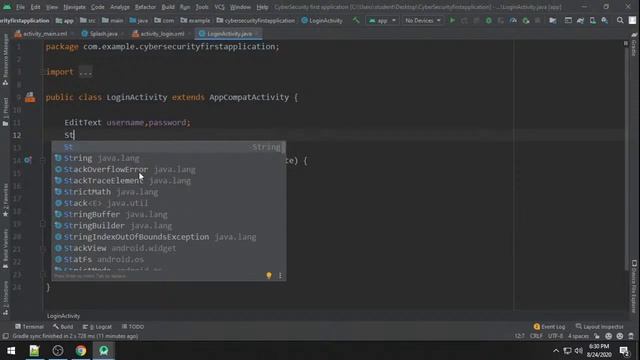
Task: Choose StatFs android.os suggestion
Action: point(169,259)
